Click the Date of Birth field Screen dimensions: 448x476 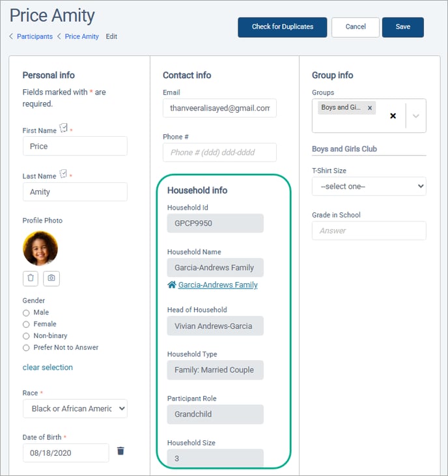click(66, 453)
